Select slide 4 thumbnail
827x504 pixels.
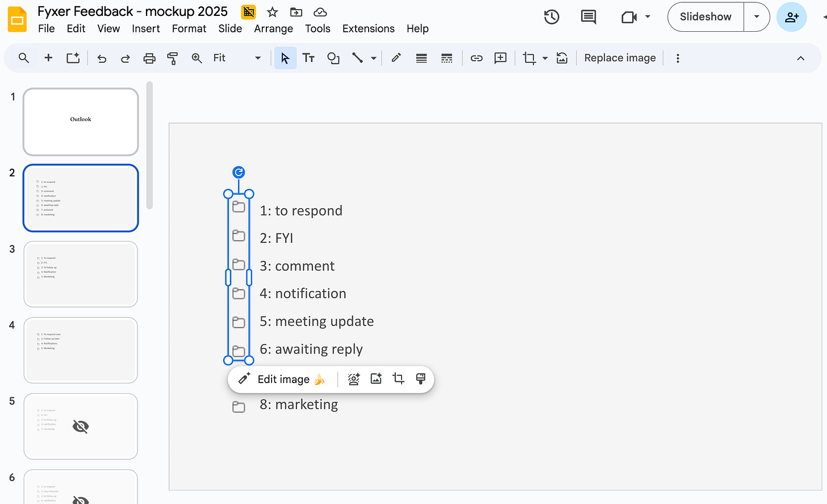(x=81, y=350)
